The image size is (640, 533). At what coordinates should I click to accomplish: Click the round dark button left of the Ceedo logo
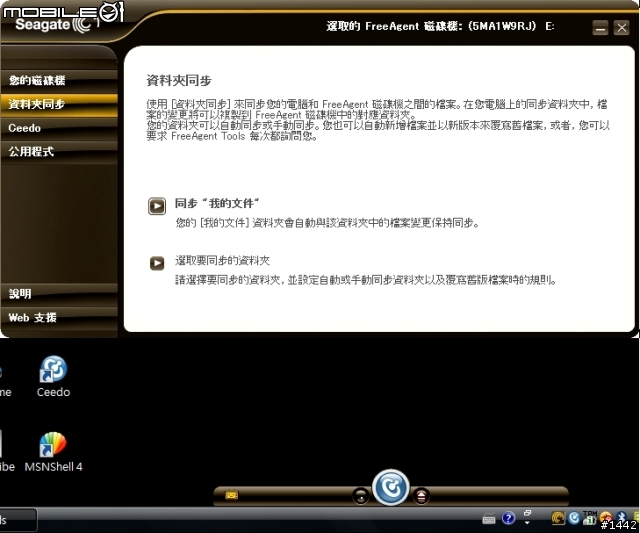point(361,496)
